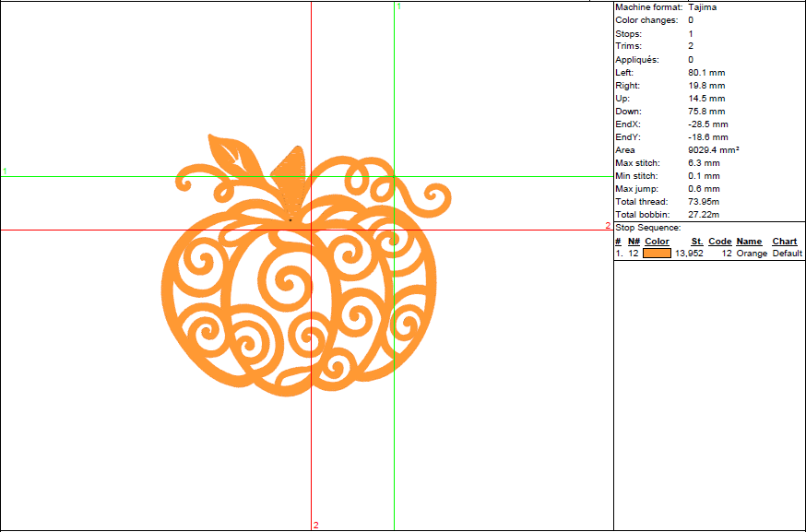The image size is (806, 532).
Task: Click the pumpkin stem shape
Action: click(x=290, y=180)
